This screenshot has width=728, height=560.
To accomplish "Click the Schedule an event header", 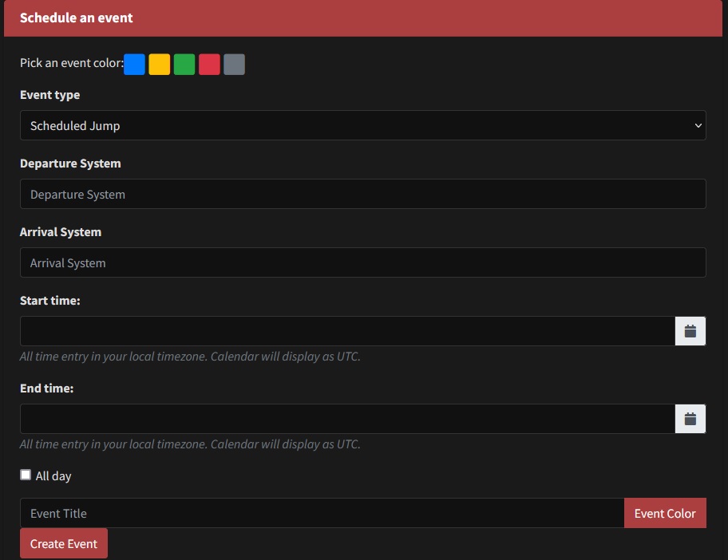I will [x=76, y=18].
